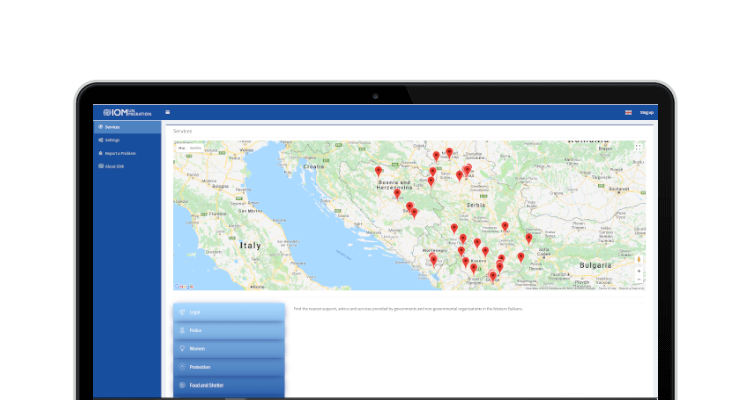Toggle fullscreen view of the map
Image resolution: width=750 pixels, height=400 pixels.
(x=638, y=147)
